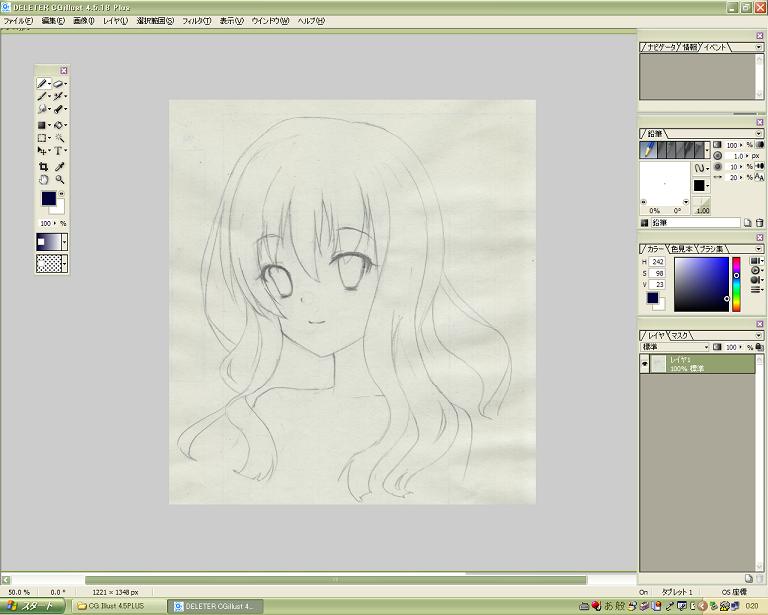Click the gradient toggle icon beside 100% opacity
This screenshot has height=615, width=768.
[760, 145]
